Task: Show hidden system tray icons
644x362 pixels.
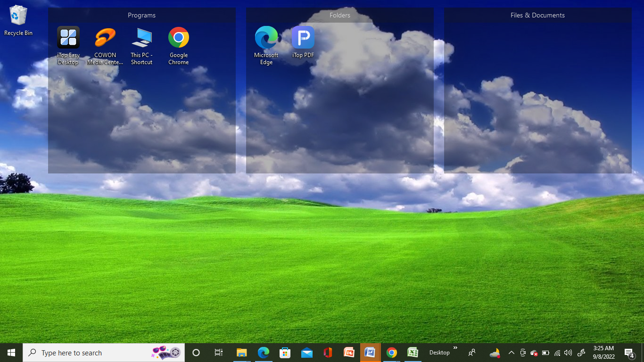Action: tap(511, 353)
